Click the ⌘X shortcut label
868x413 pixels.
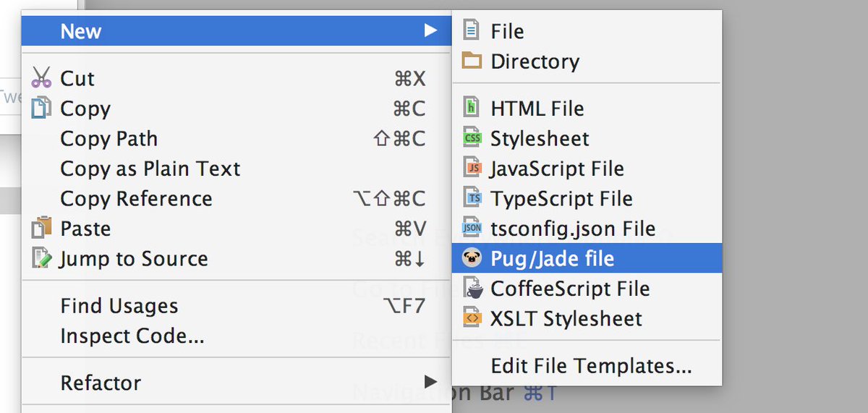pos(409,78)
